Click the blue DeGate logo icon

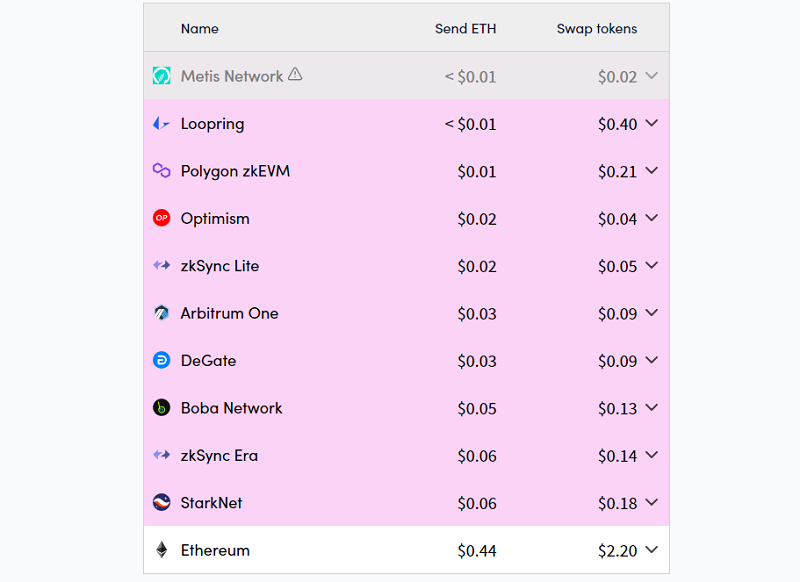tap(161, 360)
